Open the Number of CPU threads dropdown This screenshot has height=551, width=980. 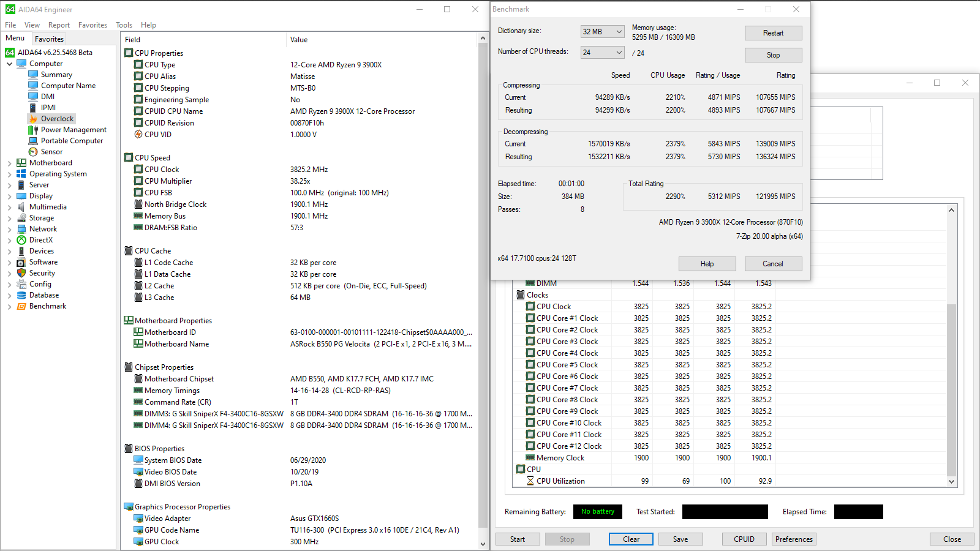click(602, 53)
